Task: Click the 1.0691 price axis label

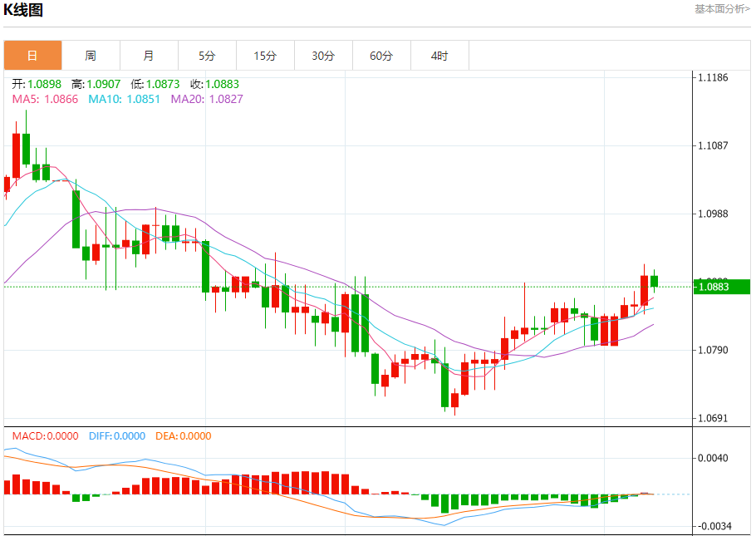Action: click(x=713, y=418)
